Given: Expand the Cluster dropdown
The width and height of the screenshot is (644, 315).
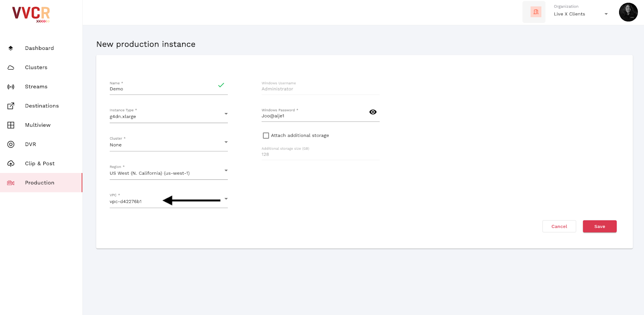Looking at the screenshot, I should 226,142.
